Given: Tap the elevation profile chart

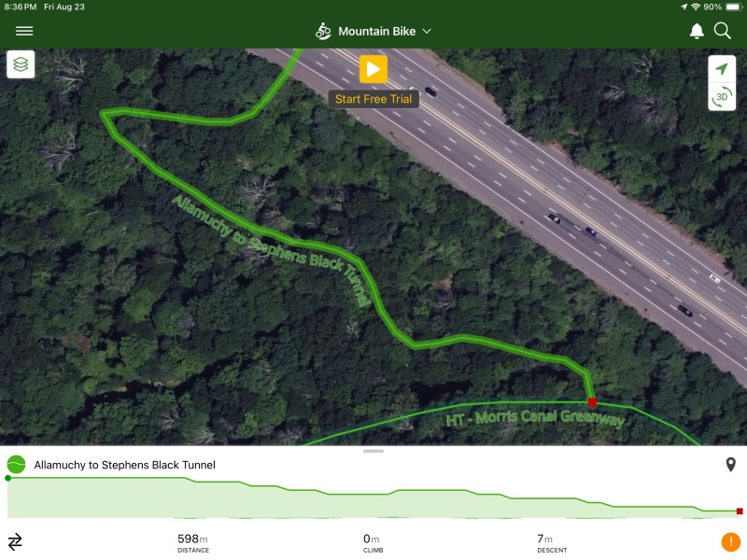Looking at the screenshot, I should tap(373, 497).
